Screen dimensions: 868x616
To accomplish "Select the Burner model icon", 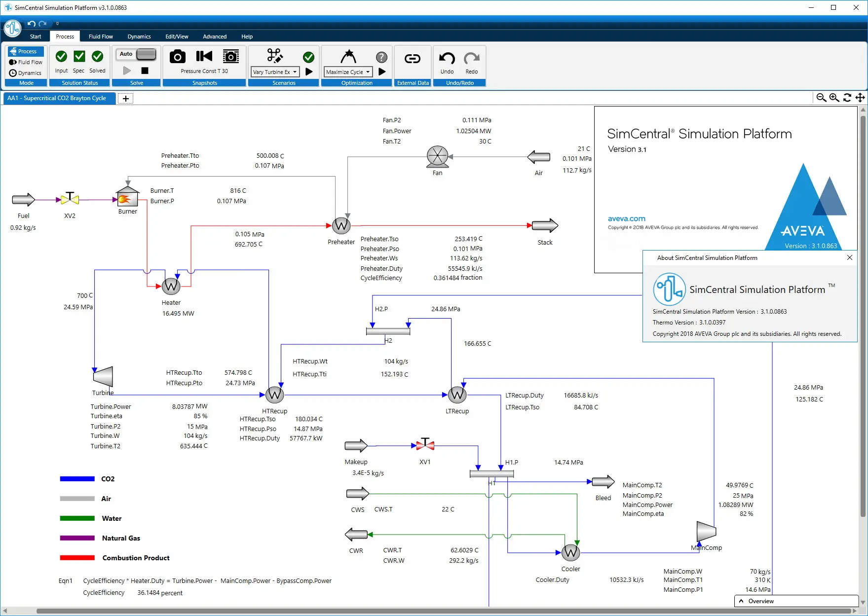I will tap(127, 197).
